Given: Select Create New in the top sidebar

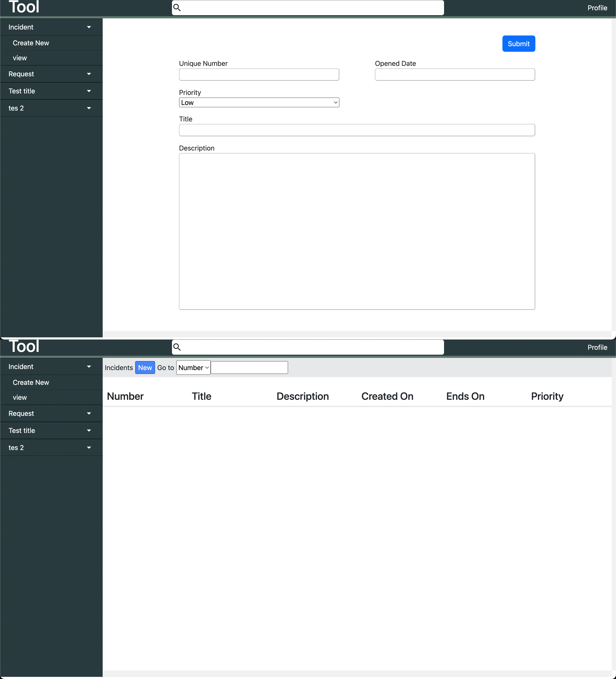Looking at the screenshot, I should [31, 43].
